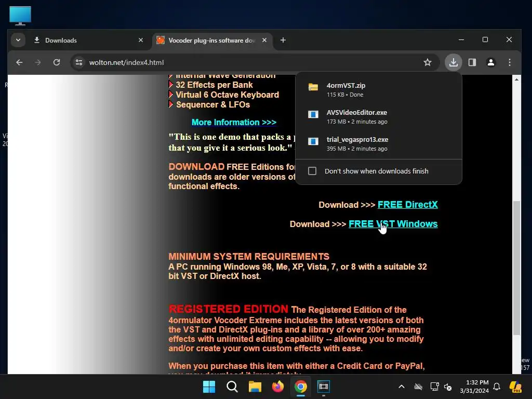Open network status tray icon
This screenshot has width=532, height=399.
pyautogui.click(x=435, y=387)
